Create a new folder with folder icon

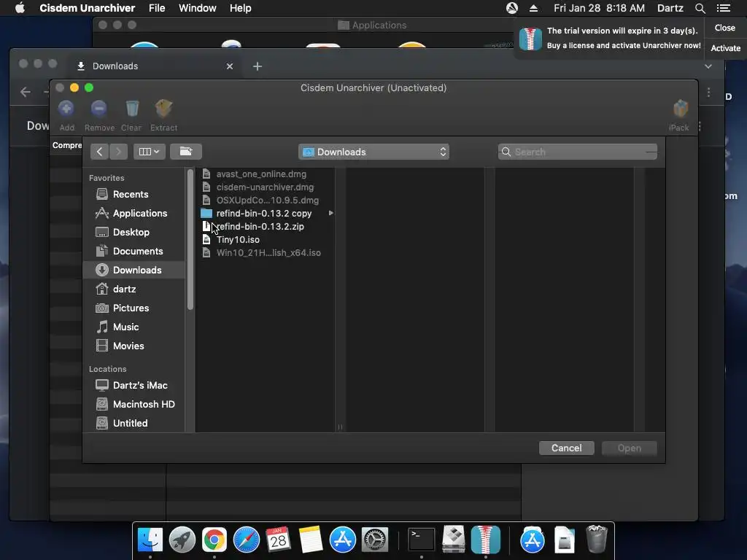[x=186, y=152]
